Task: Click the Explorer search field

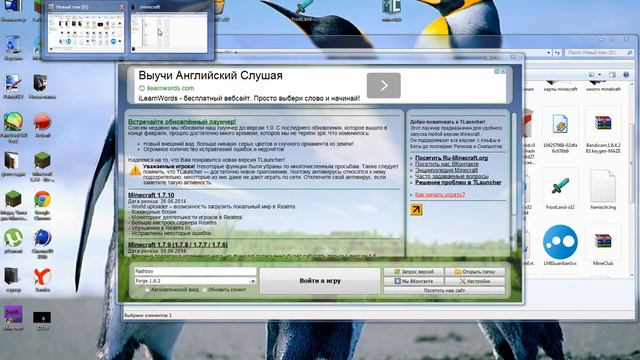Action: (x=599, y=53)
